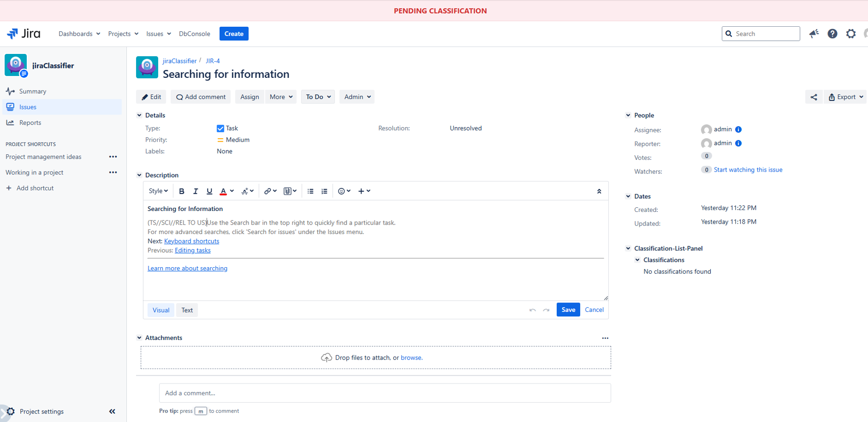The height and width of the screenshot is (422, 868).
Task: Open Jira announcements via the megaphone icon
Action: 814,33
